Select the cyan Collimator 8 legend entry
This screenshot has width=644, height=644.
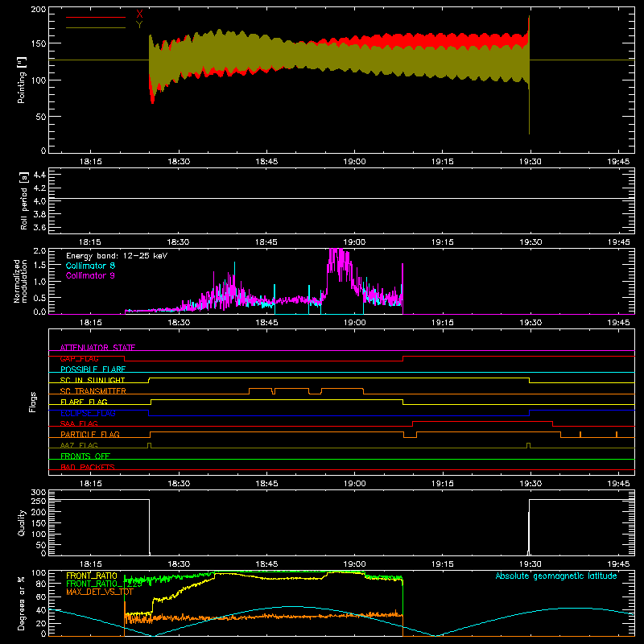(x=90, y=266)
